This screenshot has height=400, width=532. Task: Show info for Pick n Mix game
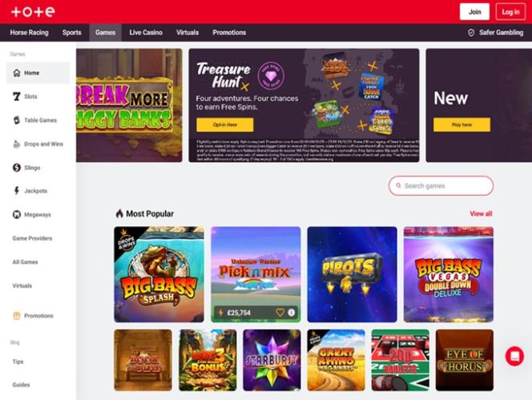point(291,313)
